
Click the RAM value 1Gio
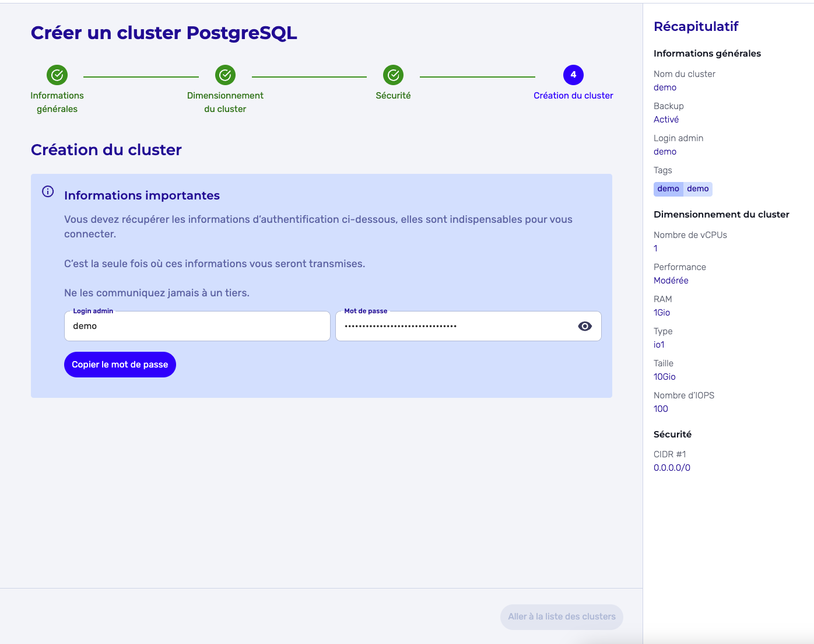pos(662,313)
